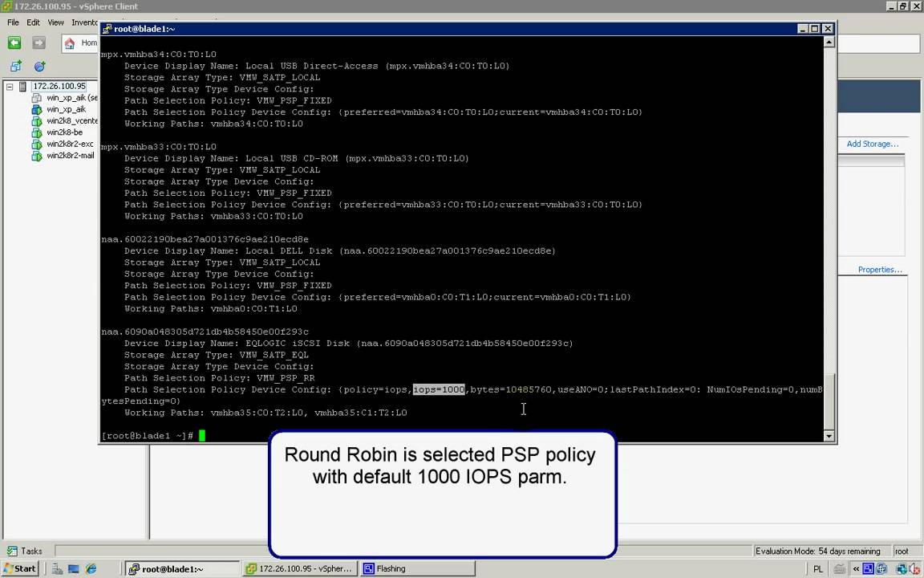Click the powered-off VM icon for win_xp_aik (se
924x578 pixels.
click(x=37, y=98)
